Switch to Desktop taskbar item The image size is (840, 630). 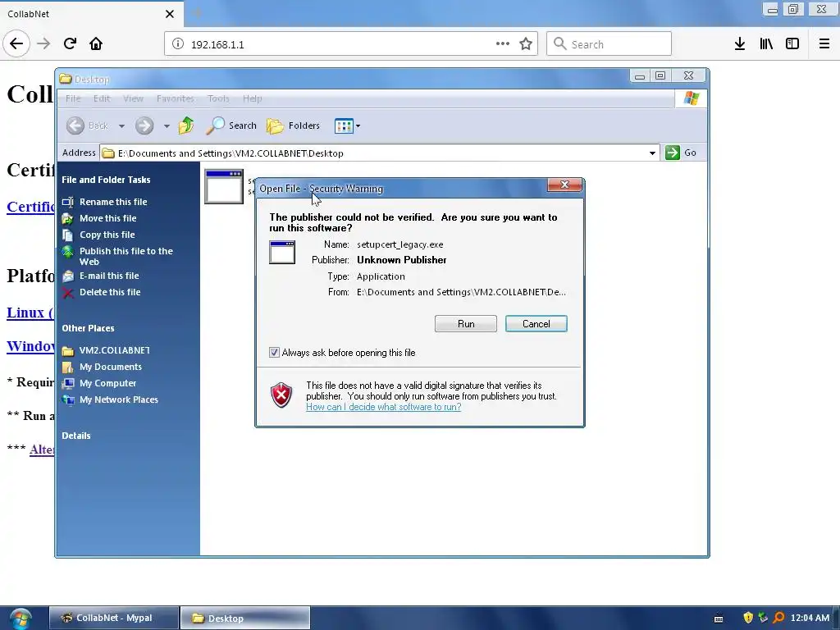[x=244, y=619]
